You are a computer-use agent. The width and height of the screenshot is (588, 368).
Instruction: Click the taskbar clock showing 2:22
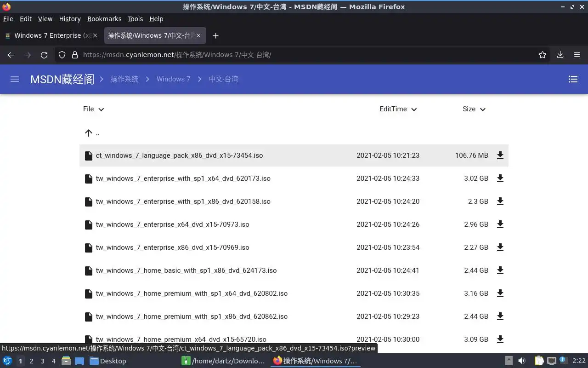pyautogui.click(x=579, y=361)
